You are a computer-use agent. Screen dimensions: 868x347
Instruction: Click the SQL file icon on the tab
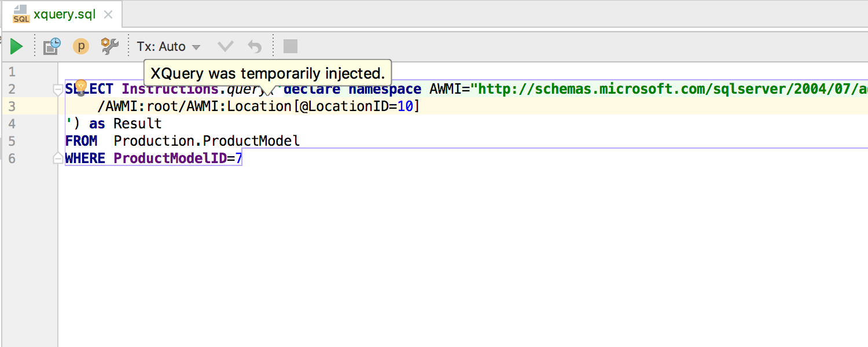(x=21, y=14)
